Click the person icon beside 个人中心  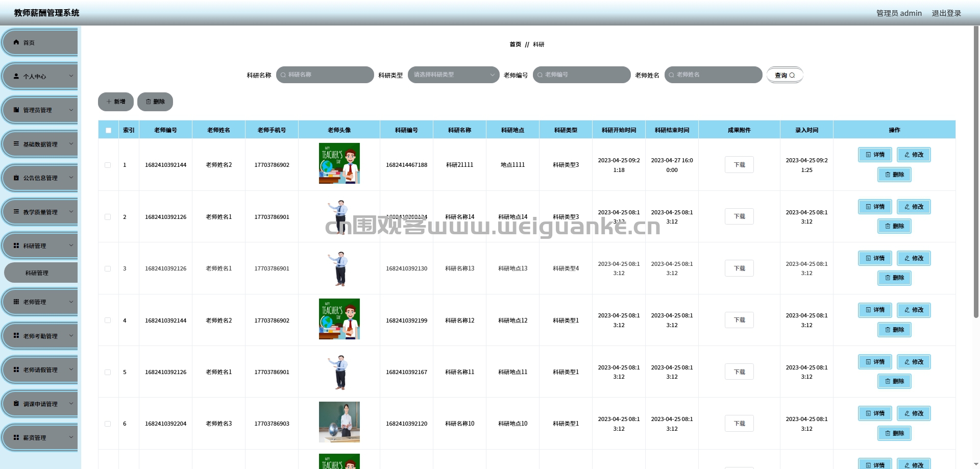coord(16,76)
